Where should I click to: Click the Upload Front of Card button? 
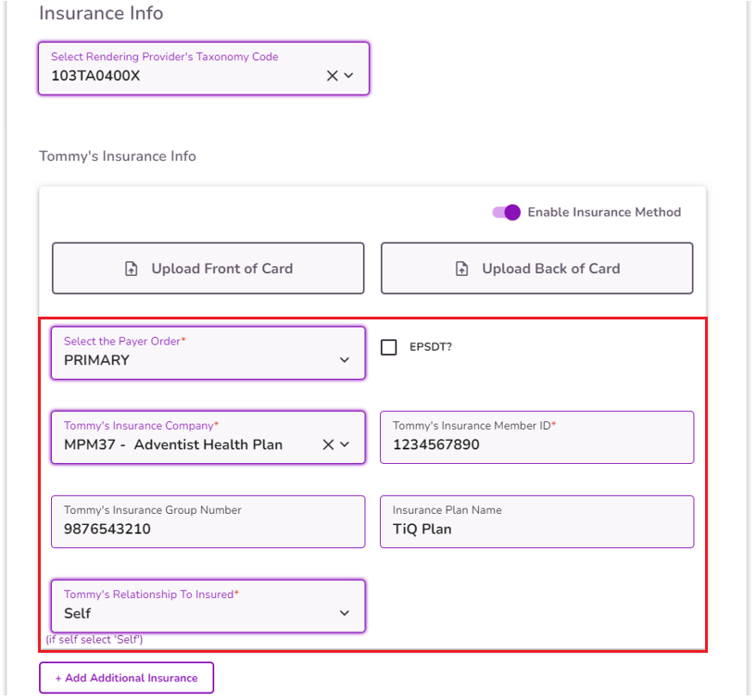[x=208, y=268]
